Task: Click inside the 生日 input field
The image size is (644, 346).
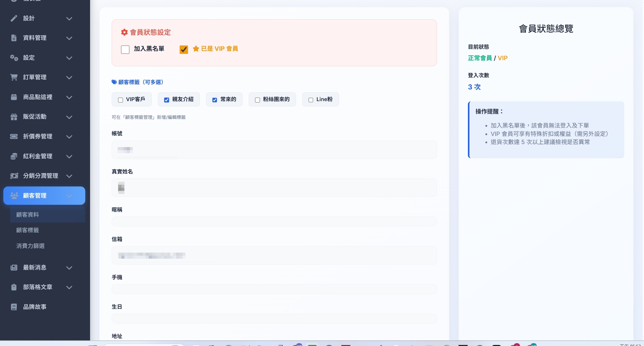Action: click(x=274, y=318)
